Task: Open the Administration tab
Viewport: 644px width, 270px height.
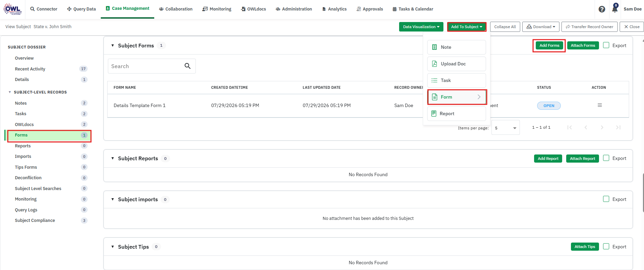Action: click(294, 9)
